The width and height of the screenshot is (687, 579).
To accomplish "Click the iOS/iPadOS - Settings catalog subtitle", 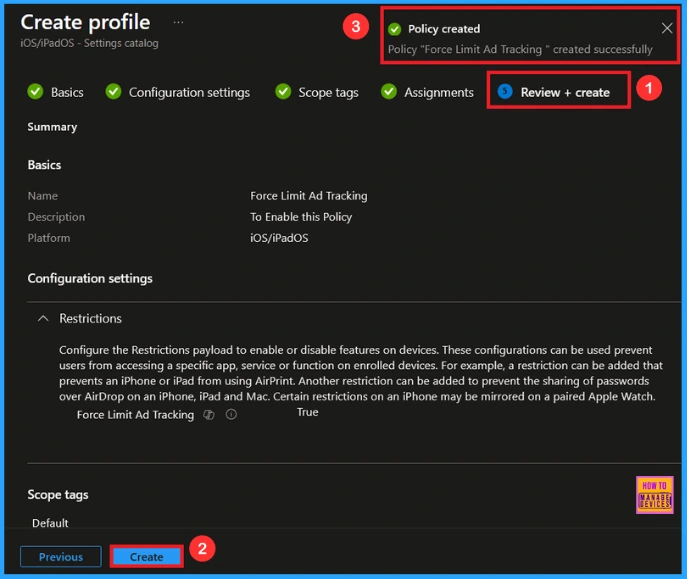I will click(x=89, y=43).
